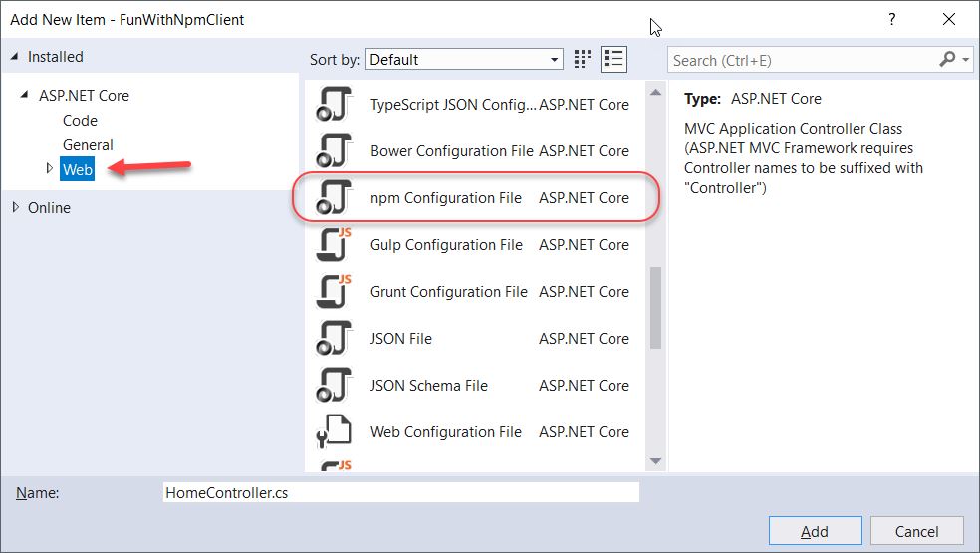Select the Code category

click(80, 120)
